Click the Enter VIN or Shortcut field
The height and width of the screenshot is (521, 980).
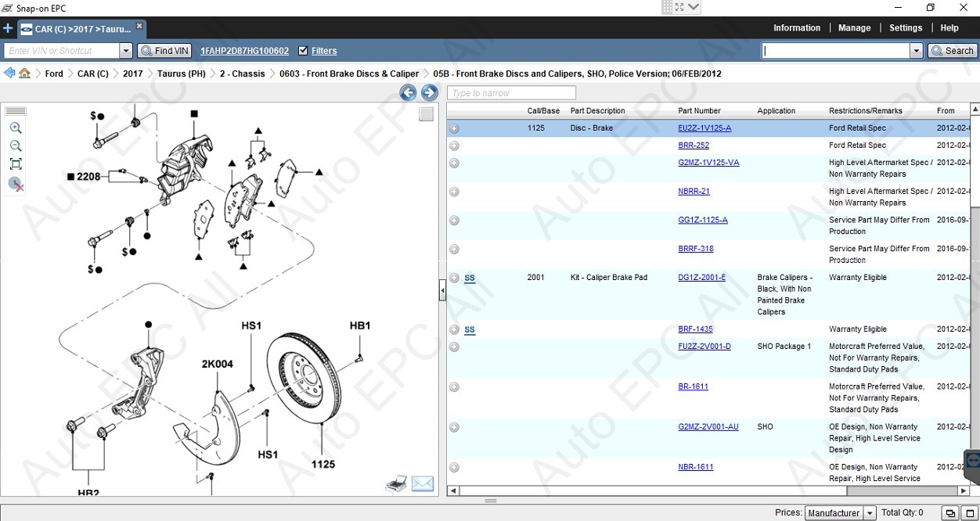62,51
